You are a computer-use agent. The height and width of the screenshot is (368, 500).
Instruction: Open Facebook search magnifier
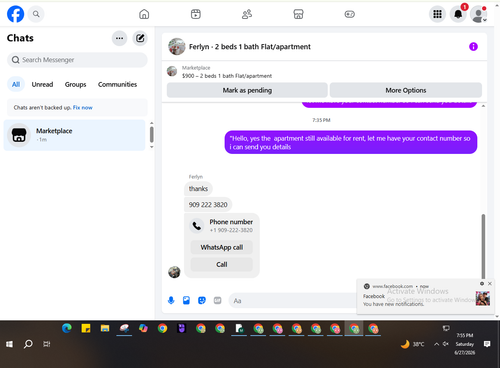(x=36, y=14)
